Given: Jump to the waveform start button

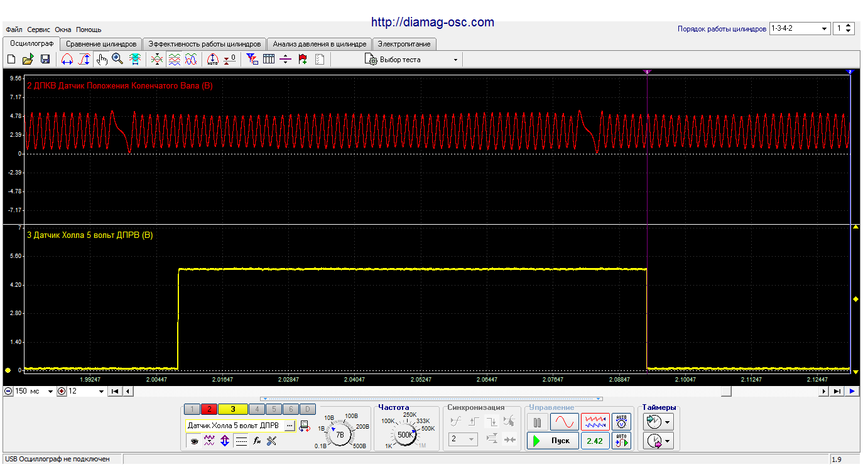Looking at the screenshot, I should [x=115, y=391].
